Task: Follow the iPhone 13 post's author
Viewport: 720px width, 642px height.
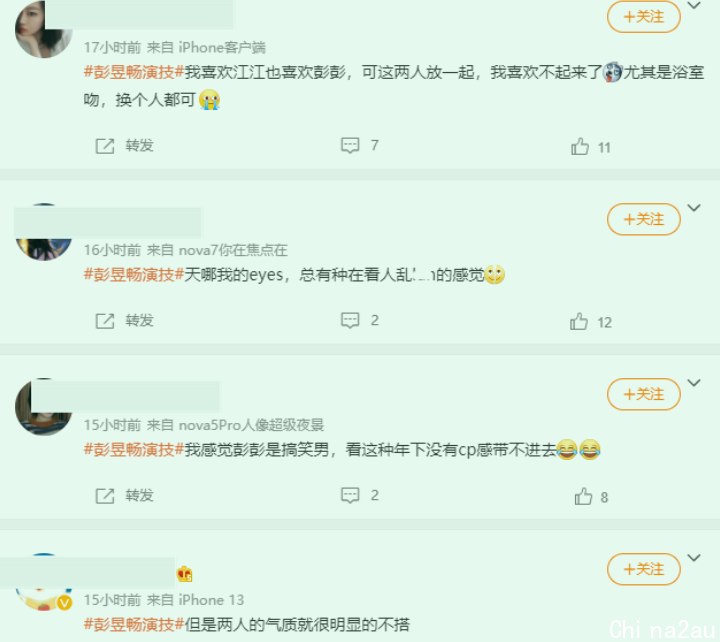Action: point(643,569)
